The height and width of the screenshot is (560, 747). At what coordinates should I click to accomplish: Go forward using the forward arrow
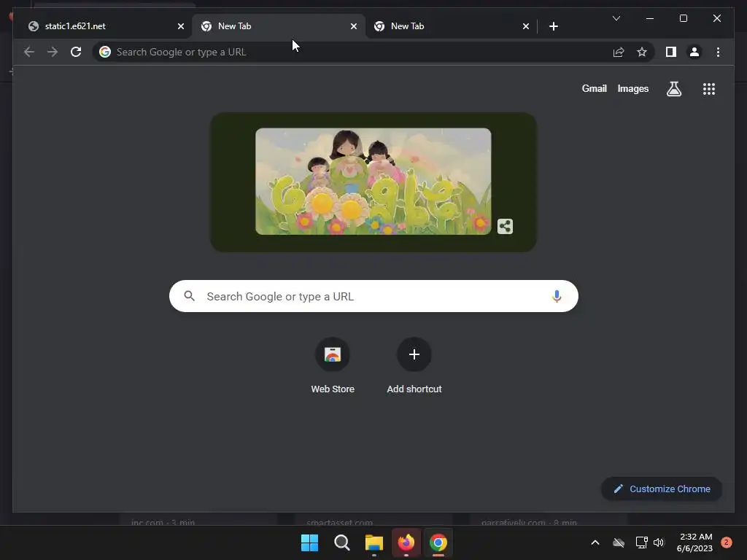tap(53, 52)
